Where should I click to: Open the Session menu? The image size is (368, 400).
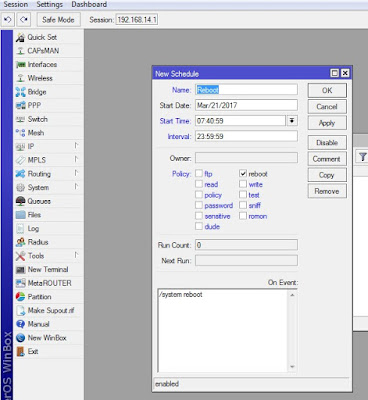click(15, 5)
